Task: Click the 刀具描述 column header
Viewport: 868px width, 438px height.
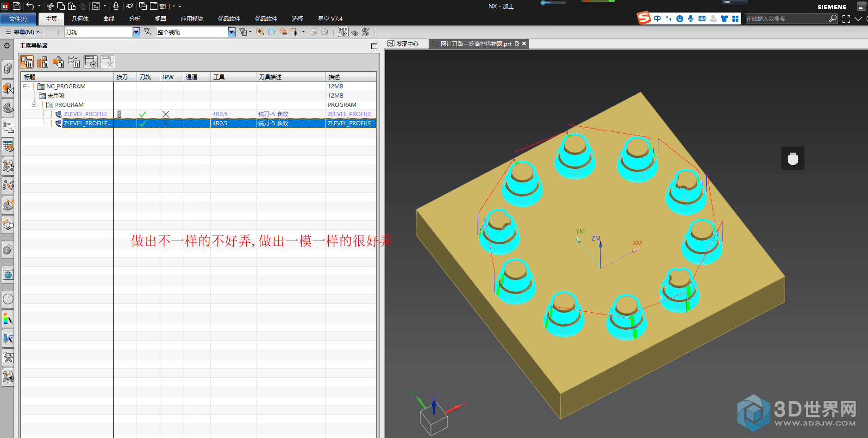Action: pos(291,77)
